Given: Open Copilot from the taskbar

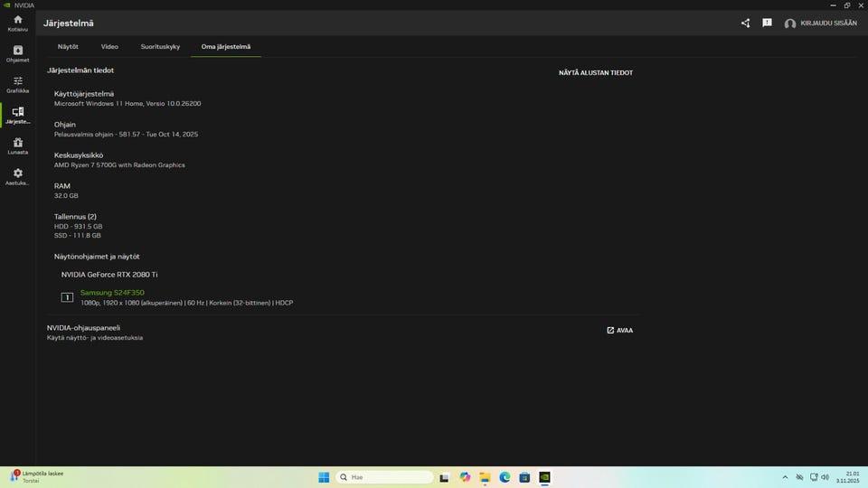Looking at the screenshot, I should [x=465, y=477].
